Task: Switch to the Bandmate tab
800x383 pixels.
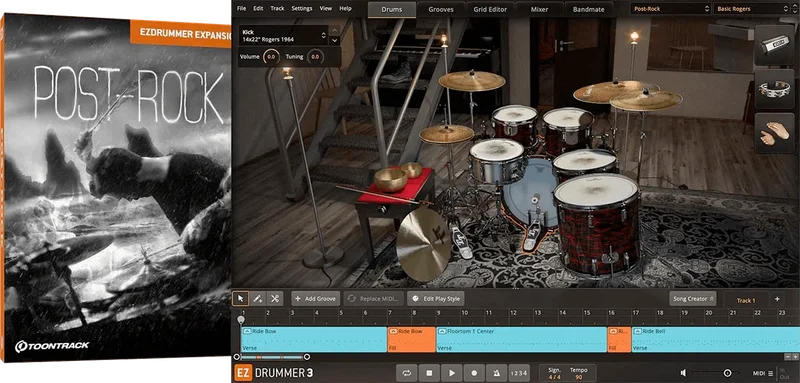Action: coord(588,9)
